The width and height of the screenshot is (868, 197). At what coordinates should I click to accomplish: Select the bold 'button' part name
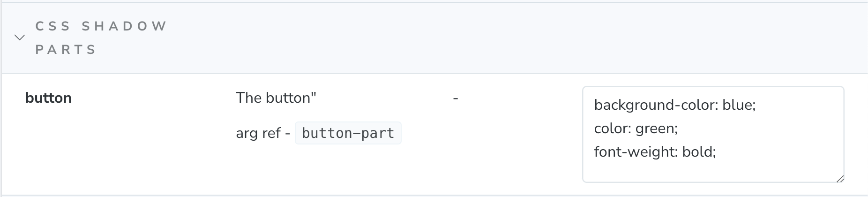48,98
